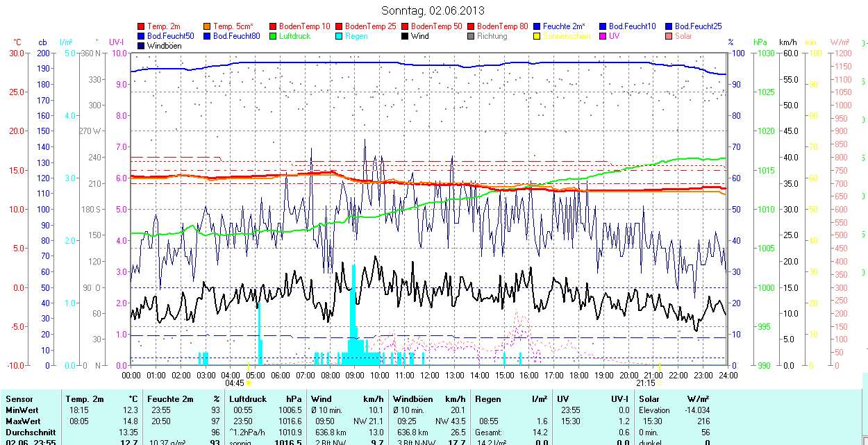Click the Durchschnitt row label
Screen dimensions: 868x445
(x=29, y=432)
